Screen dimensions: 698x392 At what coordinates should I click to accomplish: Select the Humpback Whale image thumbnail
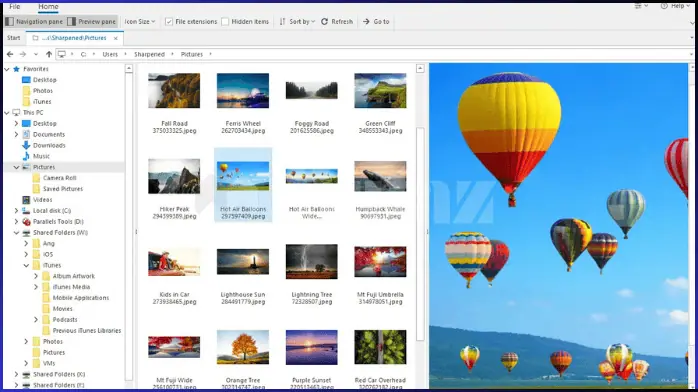(x=380, y=176)
